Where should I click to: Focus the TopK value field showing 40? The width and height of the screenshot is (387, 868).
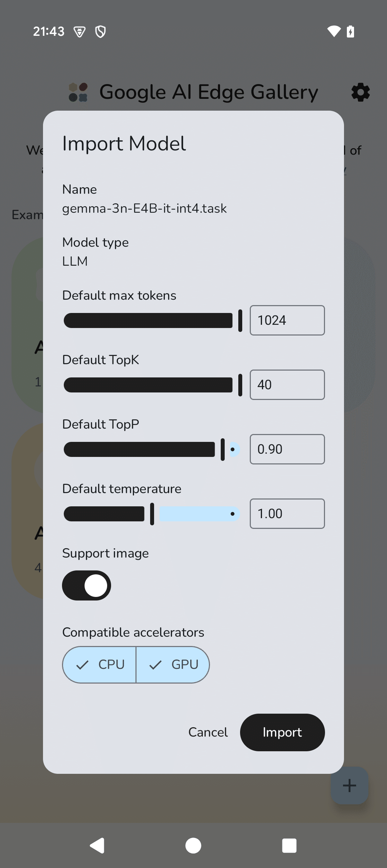[287, 385]
